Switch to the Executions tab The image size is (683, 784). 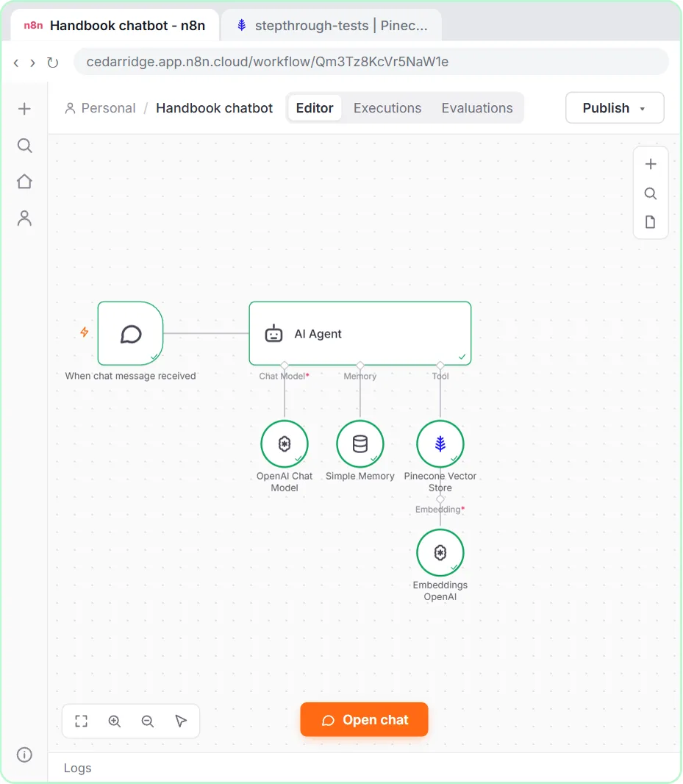click(387, 108)
